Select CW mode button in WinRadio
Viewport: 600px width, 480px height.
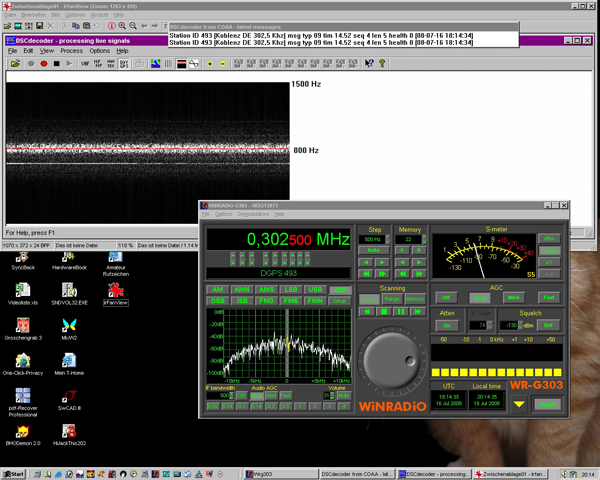tap(340, 290)
